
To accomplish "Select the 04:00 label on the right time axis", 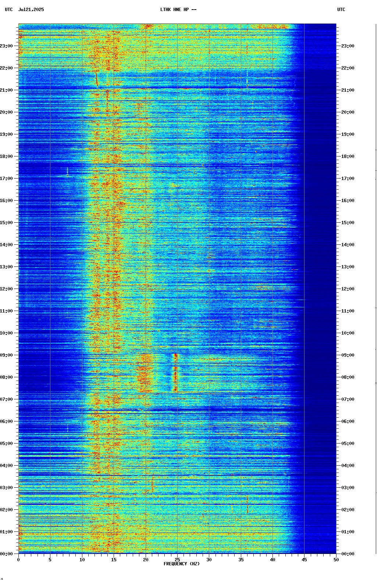I will pos(348,466).
